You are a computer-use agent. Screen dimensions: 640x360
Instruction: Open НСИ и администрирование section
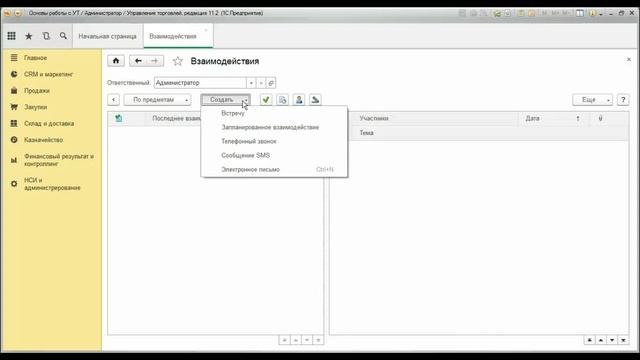pos(52,184)
